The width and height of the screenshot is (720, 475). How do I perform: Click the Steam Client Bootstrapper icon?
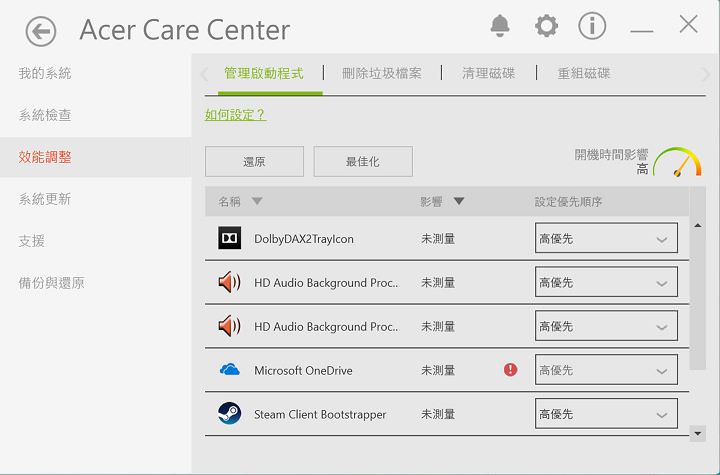pyautogui.click(x=229, y=414)
